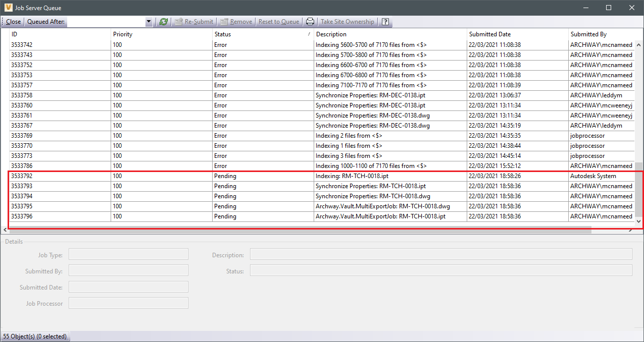
Task: Click the sort indicator on the Status column
Action: pyautogui.click(x=308, y=34)
